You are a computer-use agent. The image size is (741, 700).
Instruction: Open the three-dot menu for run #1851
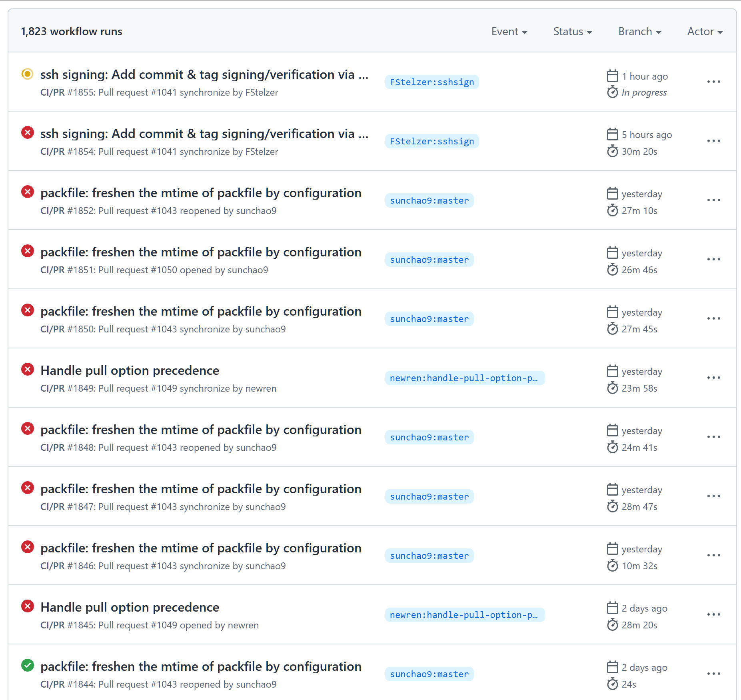click(714, 259)
